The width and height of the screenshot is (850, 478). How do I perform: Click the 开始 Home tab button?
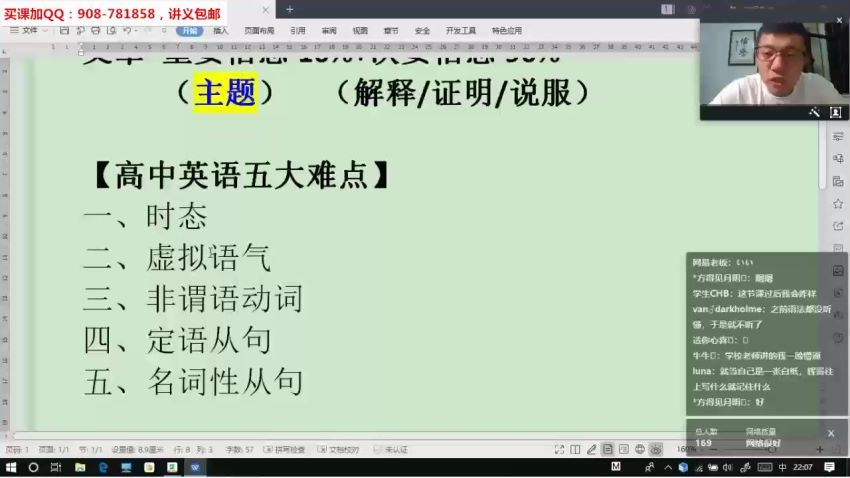[190, 31]
